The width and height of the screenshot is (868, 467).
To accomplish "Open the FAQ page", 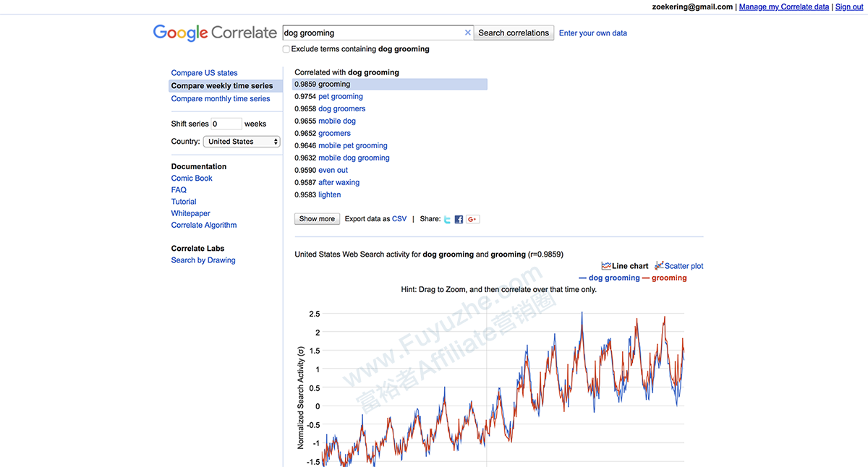I will 179,190.
